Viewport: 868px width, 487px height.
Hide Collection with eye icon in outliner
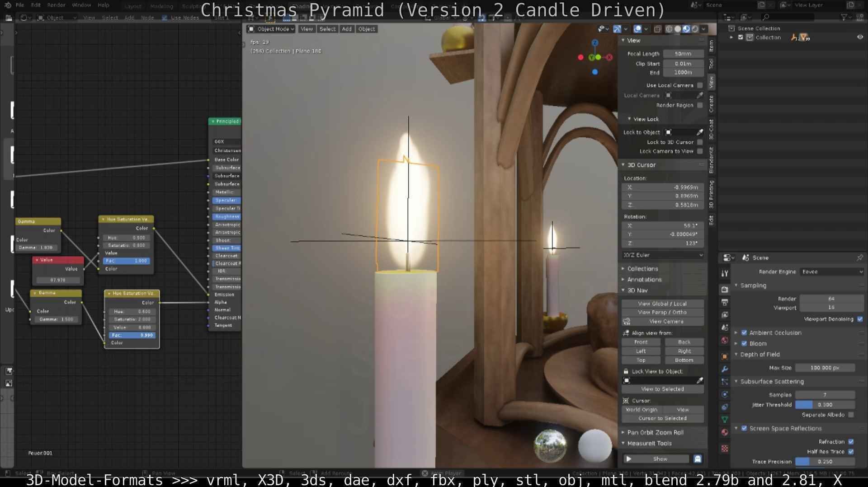(x=860, y=37)
